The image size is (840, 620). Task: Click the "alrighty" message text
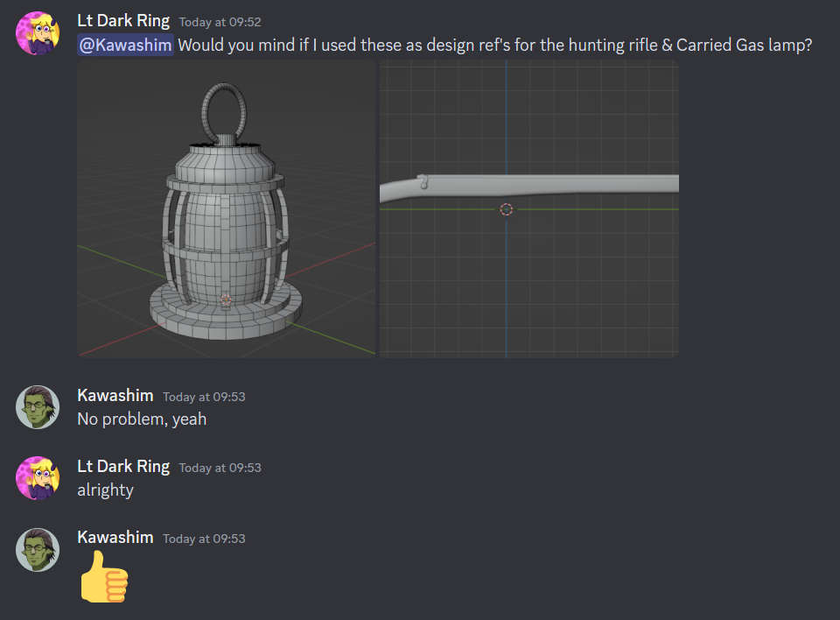coord(106,490)
